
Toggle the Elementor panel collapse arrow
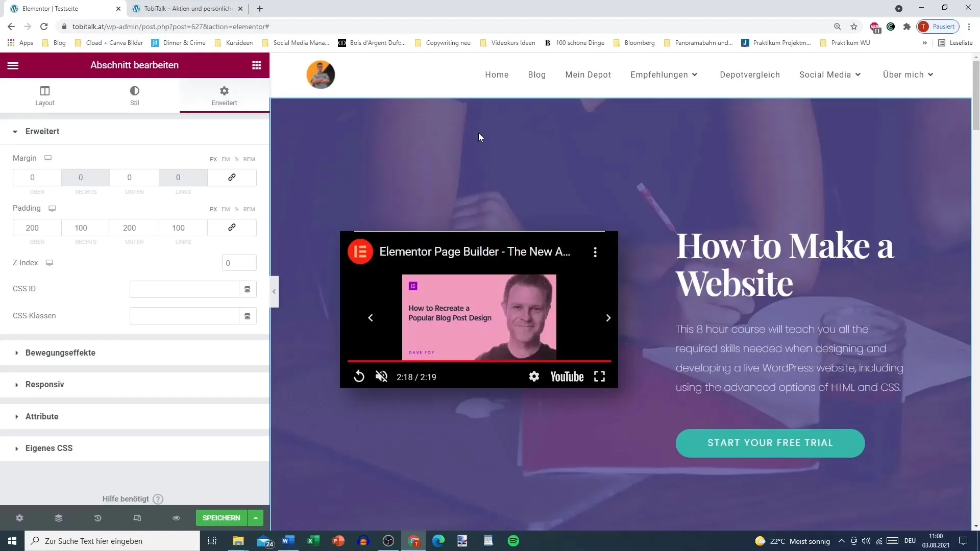pyautogui.click(x=275, y=291)
